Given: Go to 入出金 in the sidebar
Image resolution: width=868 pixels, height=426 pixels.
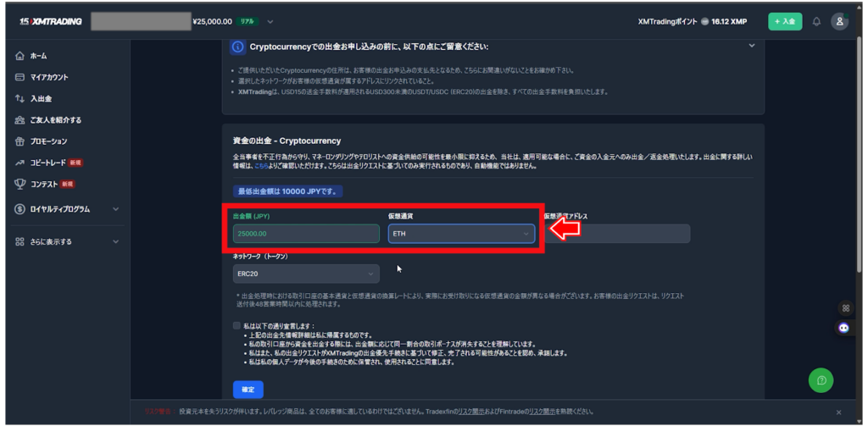Looking at the screenshot, I should click(x=41, y=98).
